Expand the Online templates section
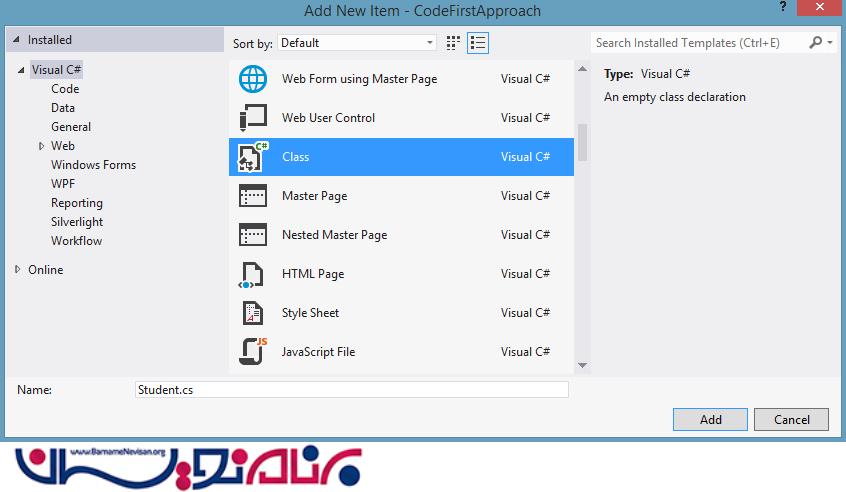Viewport: 846px width, 492px height. pos(18,270)
